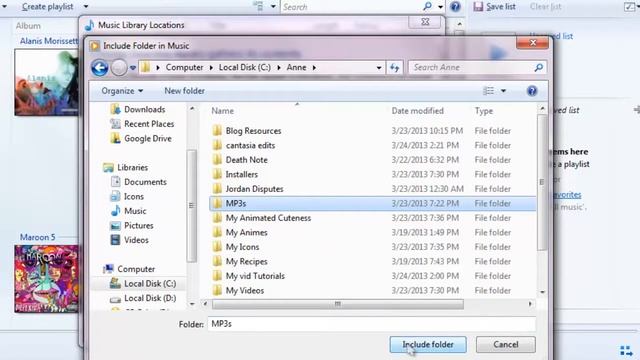Click the Alanis Morissette album cover

point(46,82)
